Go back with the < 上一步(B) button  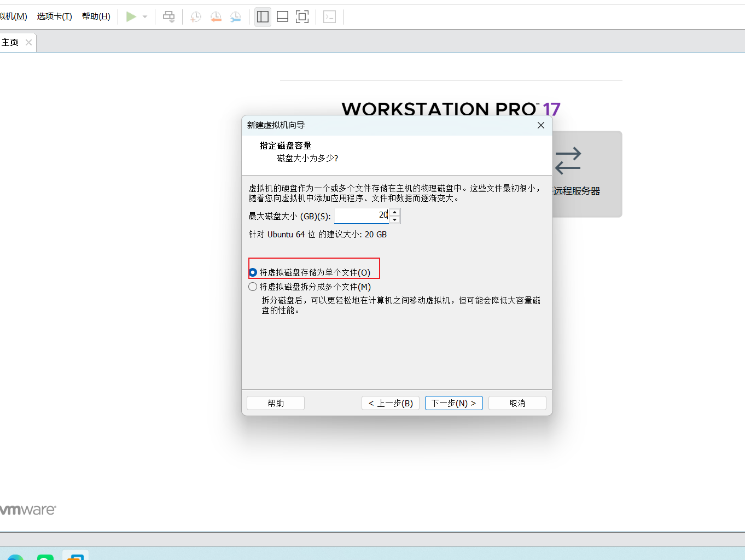click(391, 403)
